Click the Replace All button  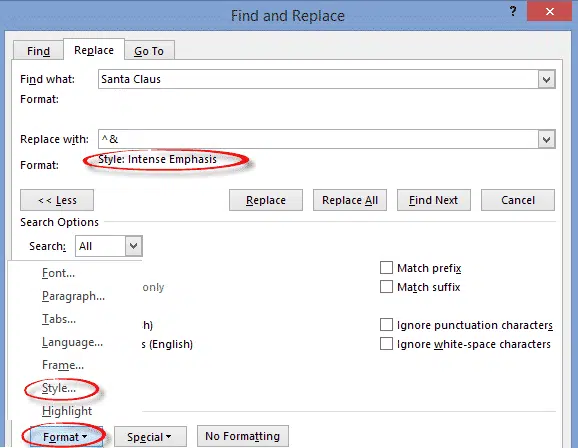(350, 200)
